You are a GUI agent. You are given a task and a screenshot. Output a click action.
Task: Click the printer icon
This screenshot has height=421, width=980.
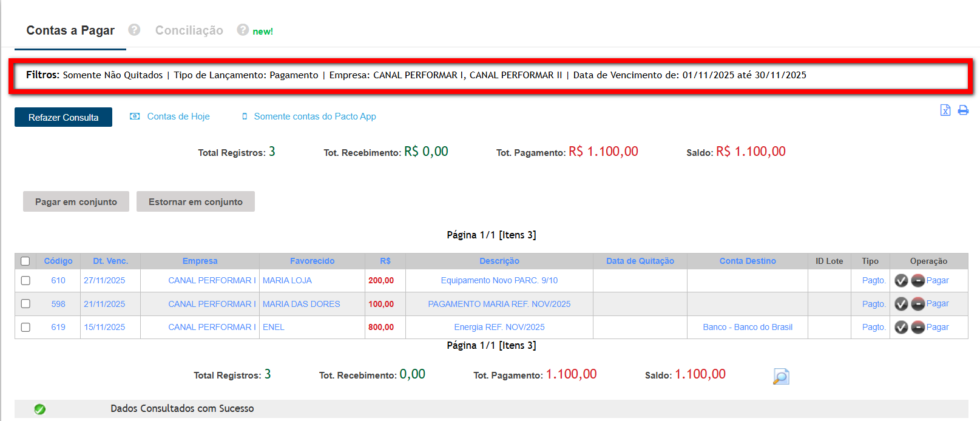pyautogui.click(x=963, y=110)
